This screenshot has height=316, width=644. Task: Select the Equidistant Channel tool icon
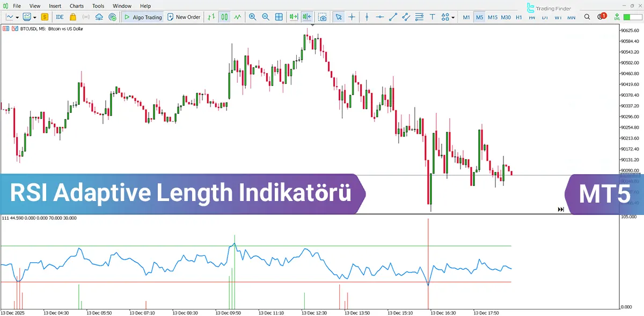[405, 17]
